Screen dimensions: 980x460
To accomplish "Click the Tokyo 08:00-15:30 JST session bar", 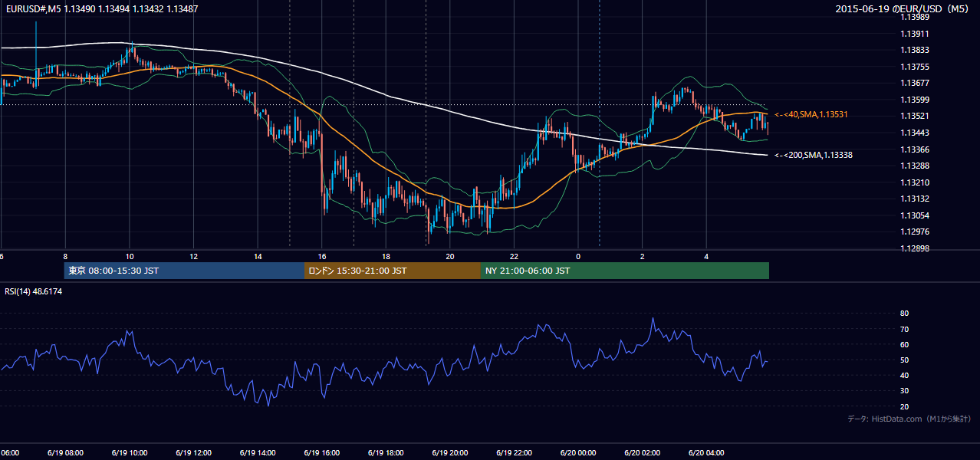I will (184, 271).
